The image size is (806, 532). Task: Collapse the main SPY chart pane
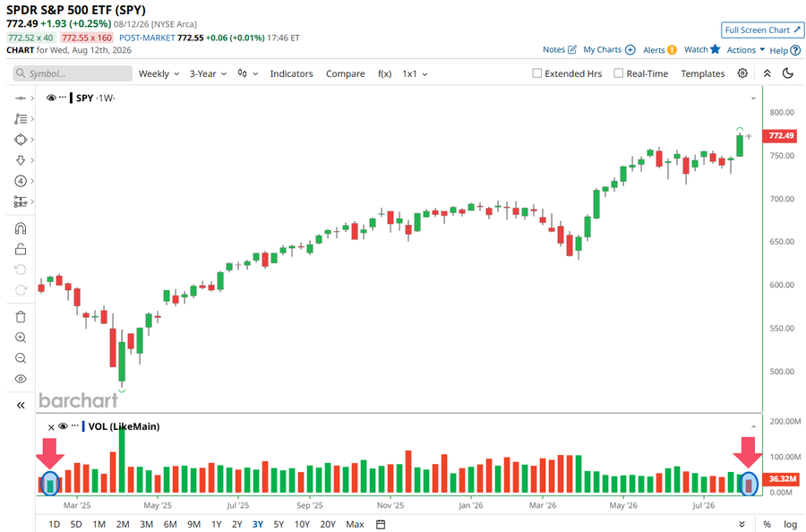coord(753,98)
